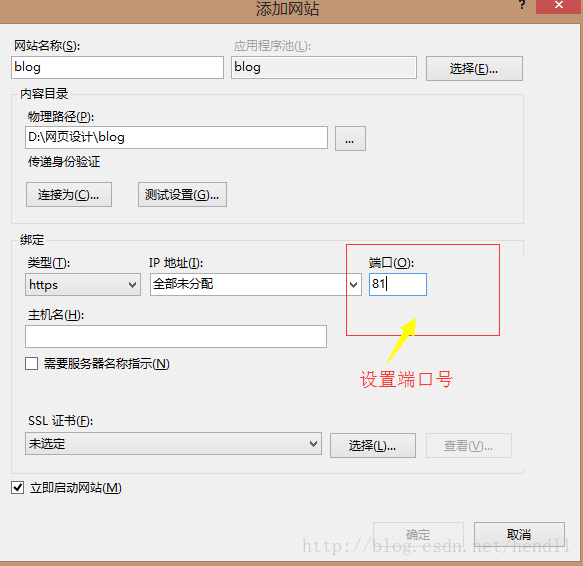Enable Require Server Name Indication checkbox
The width and height of the screenshot is (583, 566).
click(32, 364)
